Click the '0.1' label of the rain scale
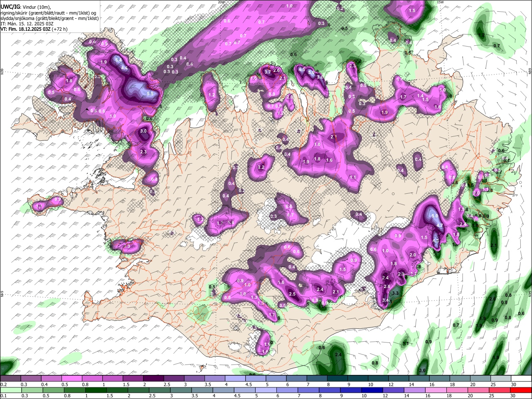The height and width of the screenshot is (399, 532). (3, 396)
